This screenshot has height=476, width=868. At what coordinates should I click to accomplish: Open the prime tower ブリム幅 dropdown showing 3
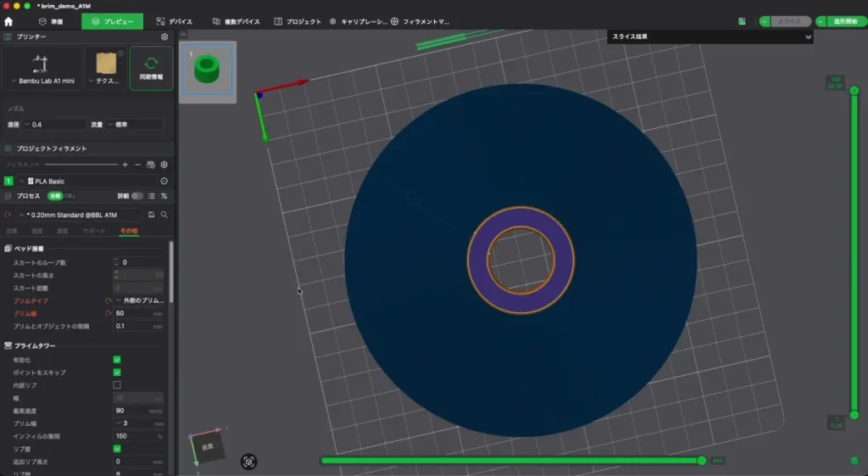[139, 423]
